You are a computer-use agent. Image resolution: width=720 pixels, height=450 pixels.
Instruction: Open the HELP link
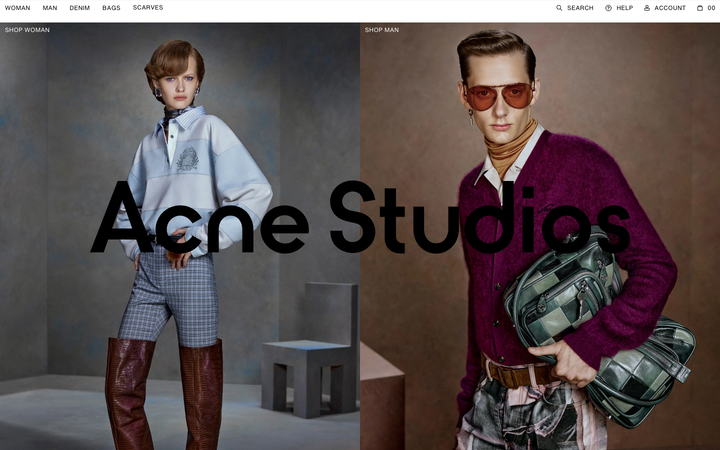(x=624, y=8)
